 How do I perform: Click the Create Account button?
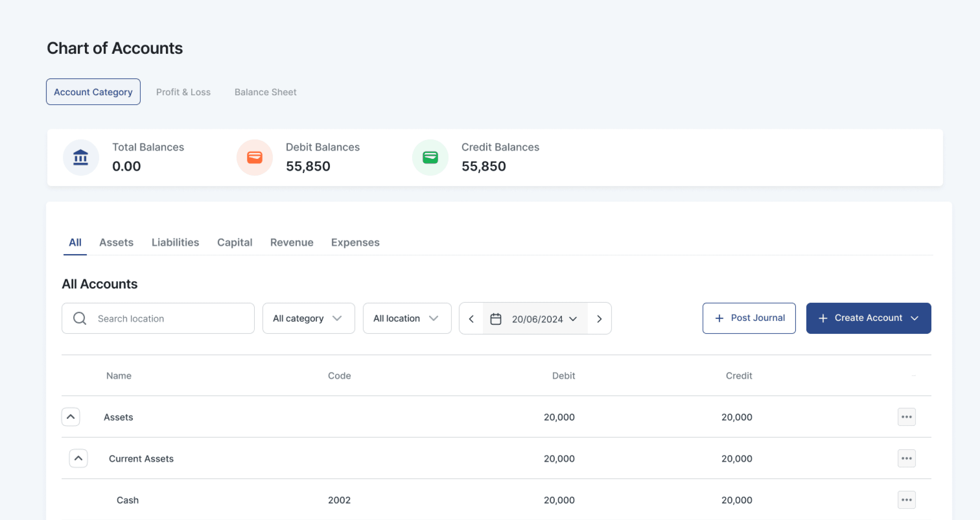click(x=868, y=318)
